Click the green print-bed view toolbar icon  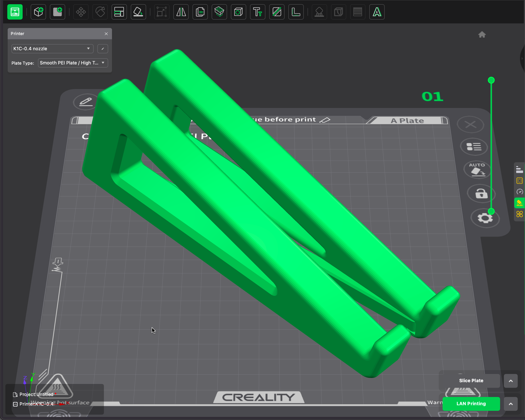(15, 12)
